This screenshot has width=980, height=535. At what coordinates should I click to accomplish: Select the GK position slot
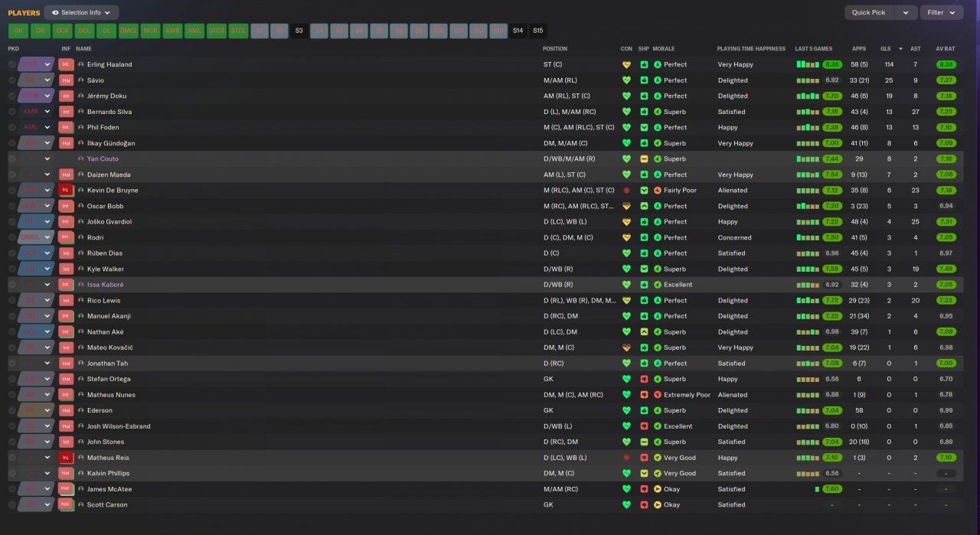[x=18, y=31]
